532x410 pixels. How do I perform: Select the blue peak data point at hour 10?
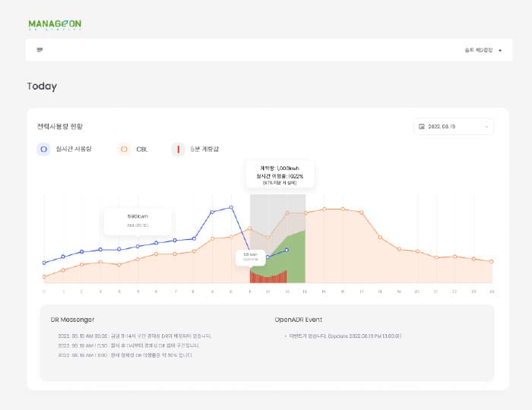pos(231,207)
